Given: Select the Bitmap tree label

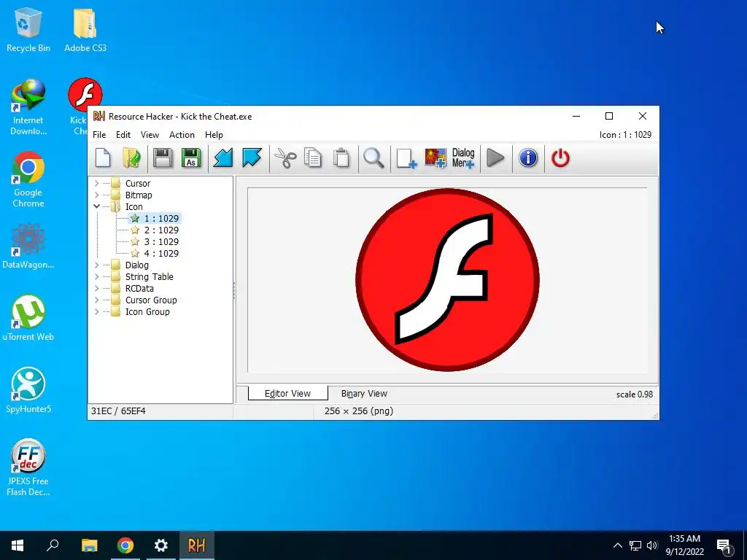Looking at the screenshot, I should pos(139,195).
